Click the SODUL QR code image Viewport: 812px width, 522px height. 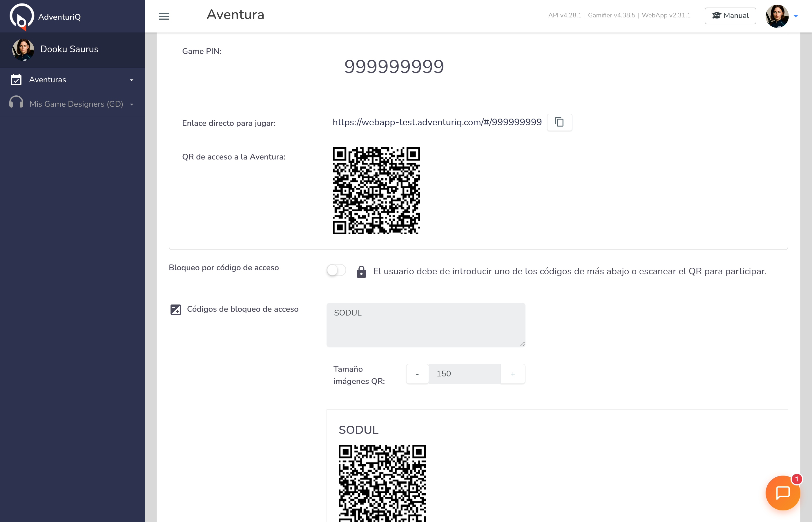382,483
